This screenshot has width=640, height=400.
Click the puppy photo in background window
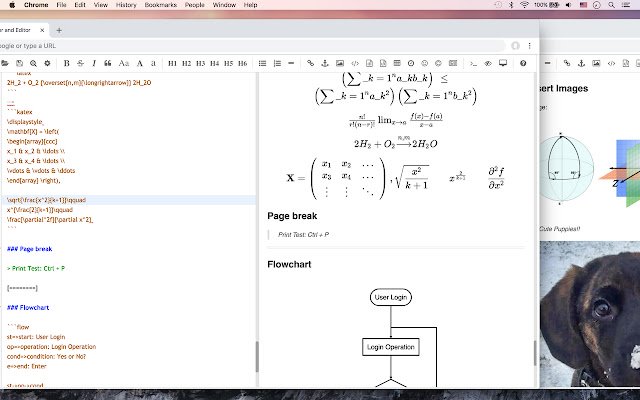click(x=590, y=313)
